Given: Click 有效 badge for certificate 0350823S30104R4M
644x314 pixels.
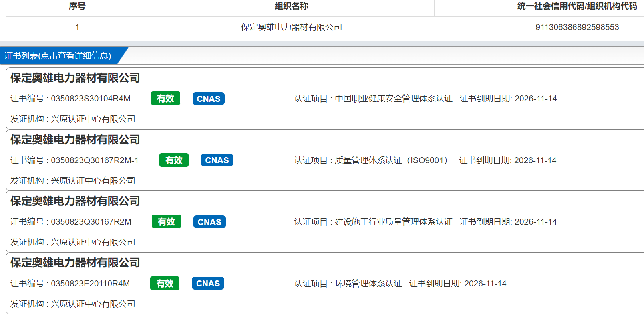Looking at the screenshot, I should [165, 99].
